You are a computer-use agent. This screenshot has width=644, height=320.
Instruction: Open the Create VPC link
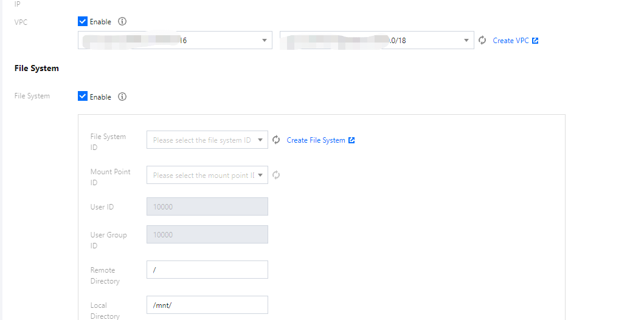[511, 41]
